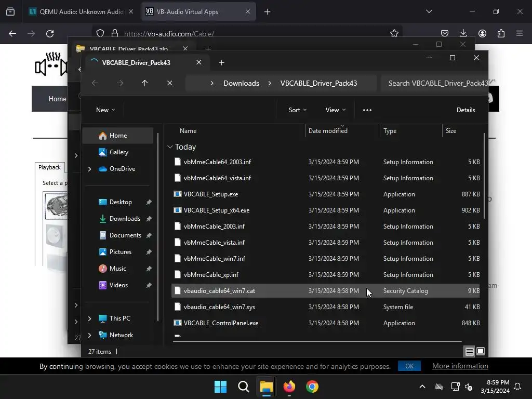The width and height of the screenshot is (532, 399).
Task: Click the Downloads breadcrumb segment
Action: click(x=241, y=83)
